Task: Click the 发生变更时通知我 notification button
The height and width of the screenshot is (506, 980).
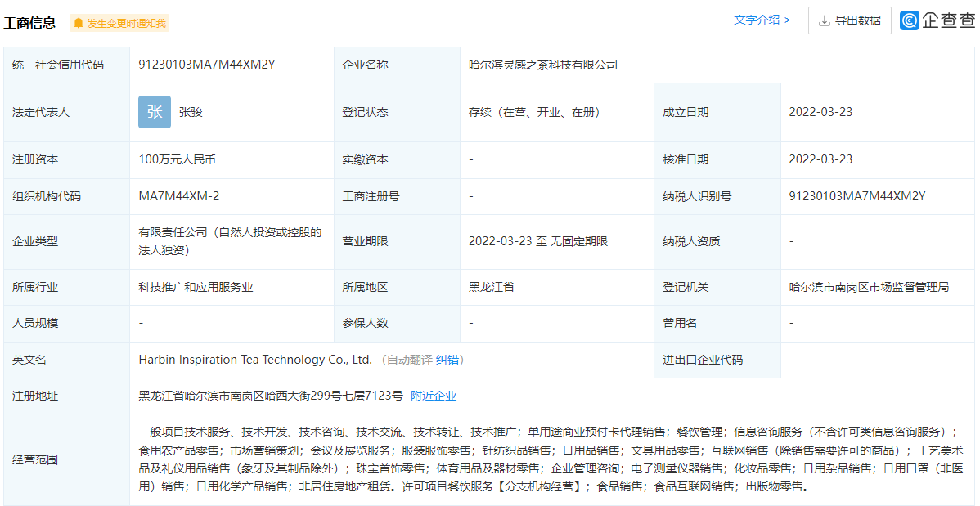Action: click(x=119, y=24)
